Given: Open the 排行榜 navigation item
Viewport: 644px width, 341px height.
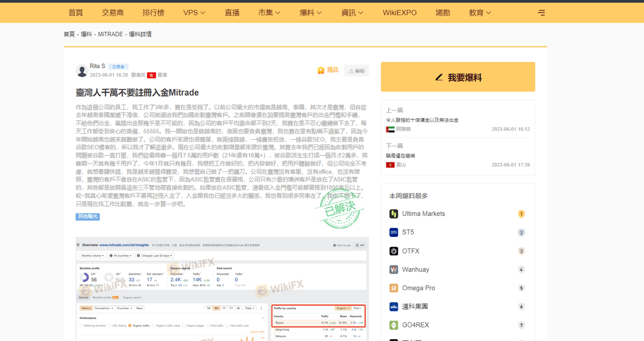Looking at the screenshot, I should pyautogui.click(x=153, y=13).
